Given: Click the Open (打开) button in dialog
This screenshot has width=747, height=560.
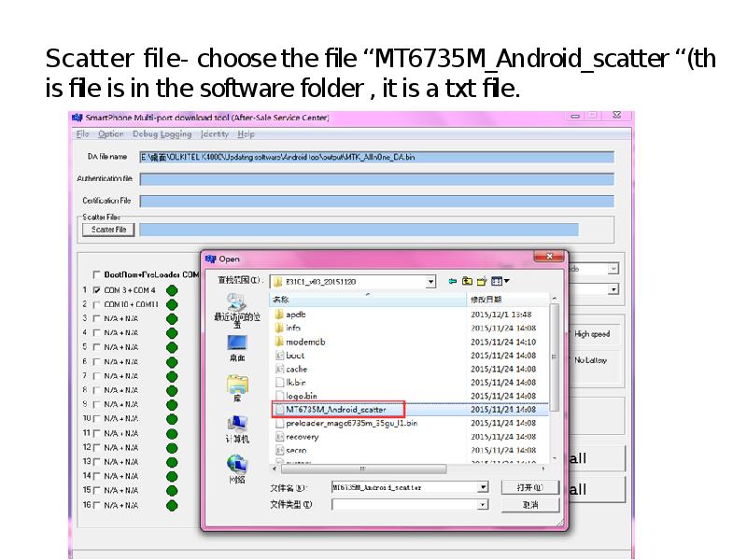Looking at the screenshot, I should [530, 487].
